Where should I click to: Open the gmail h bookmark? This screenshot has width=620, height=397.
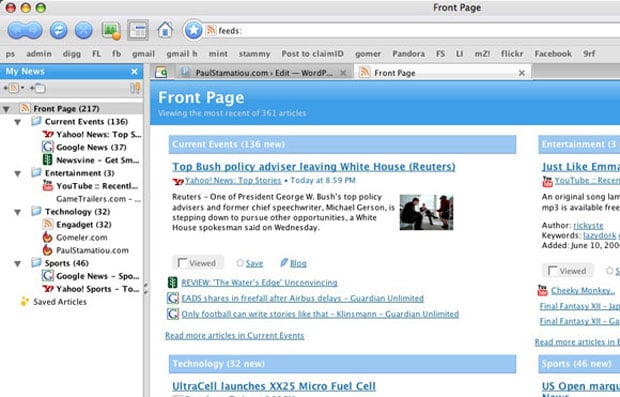(182, 53)
